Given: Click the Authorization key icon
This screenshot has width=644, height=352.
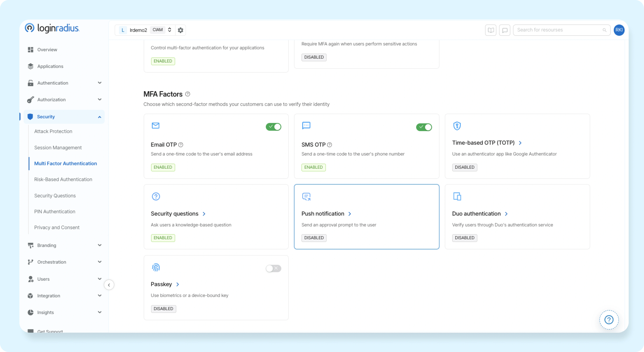Looking at the screenshot, I should (x=30, y=99).
